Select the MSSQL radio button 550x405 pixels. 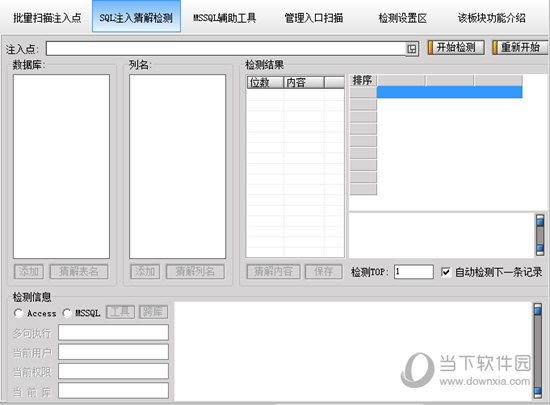[67, 313]
